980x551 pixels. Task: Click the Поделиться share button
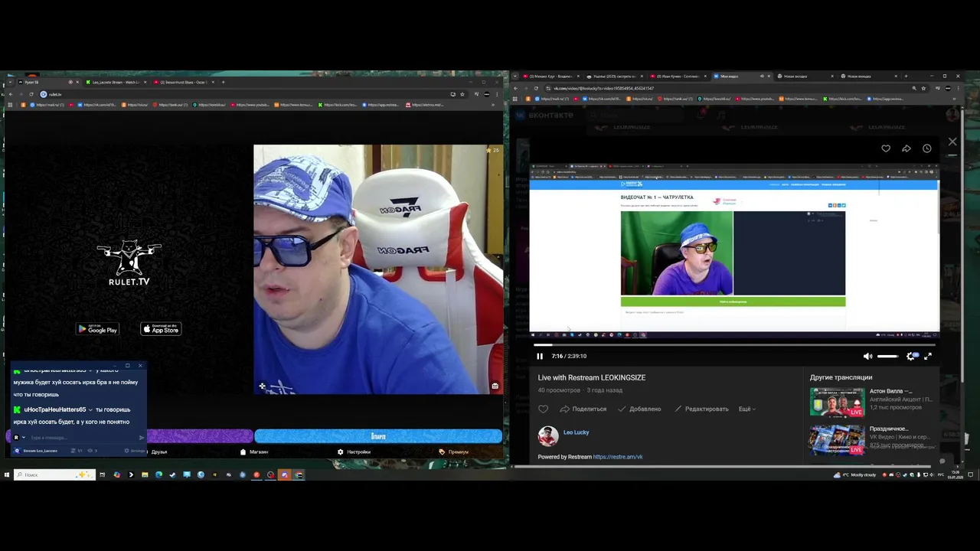pyautogui.click(x=583, y=409)
